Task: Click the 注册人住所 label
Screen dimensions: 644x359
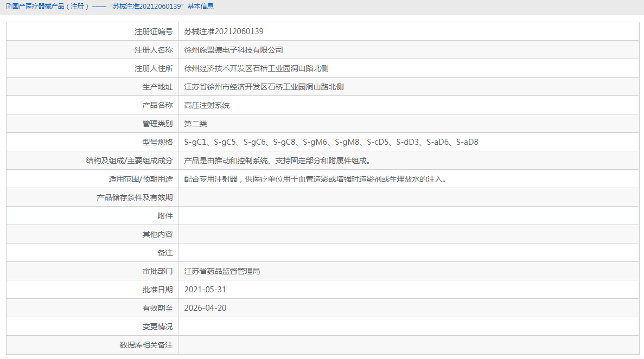Action: click(154, 68)
